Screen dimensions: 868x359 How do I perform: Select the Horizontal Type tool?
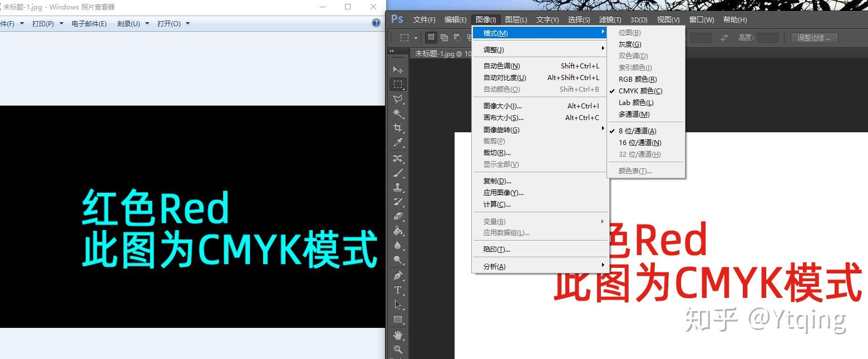pos(398,290)
